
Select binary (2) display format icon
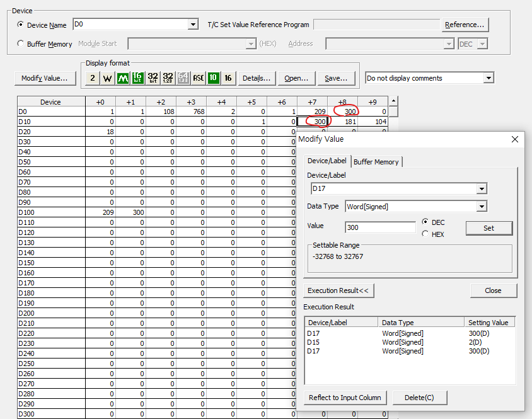point(92,78)
